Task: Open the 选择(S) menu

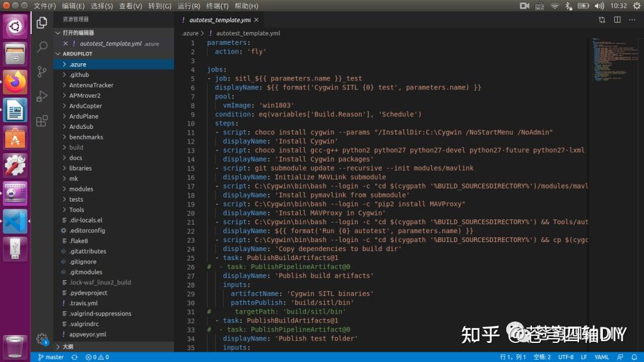Action: pyautogui.click(x=101, y=6)
